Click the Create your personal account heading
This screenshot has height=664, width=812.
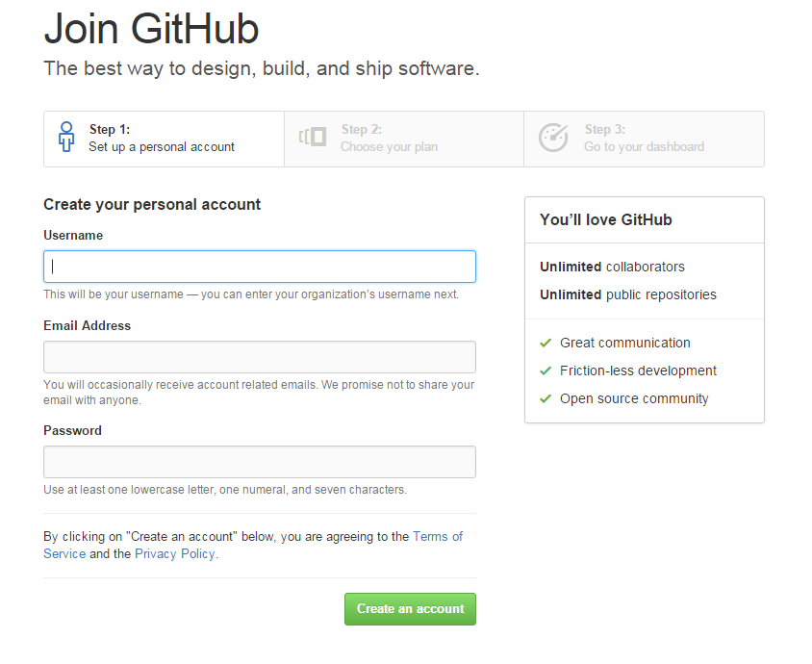(x=152, y=205)
